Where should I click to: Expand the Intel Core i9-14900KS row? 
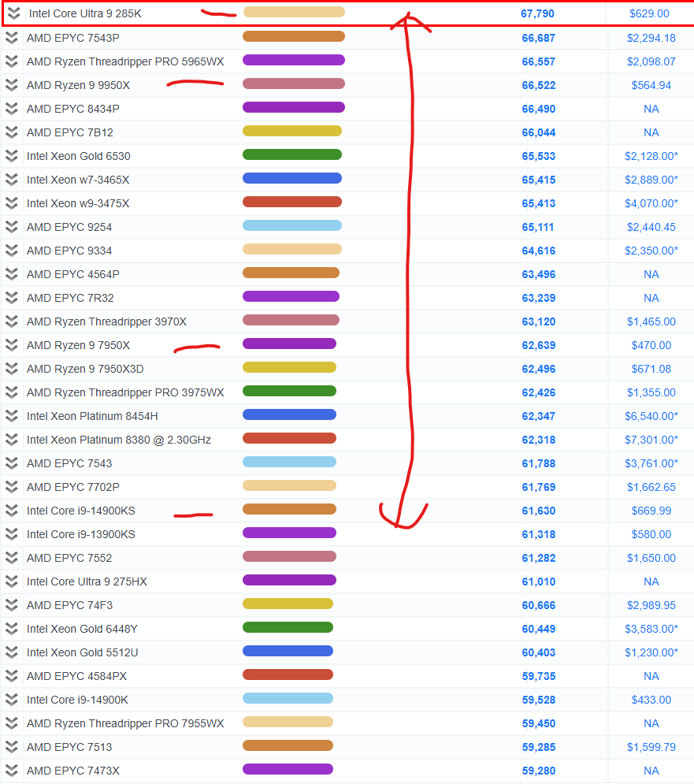12,511
